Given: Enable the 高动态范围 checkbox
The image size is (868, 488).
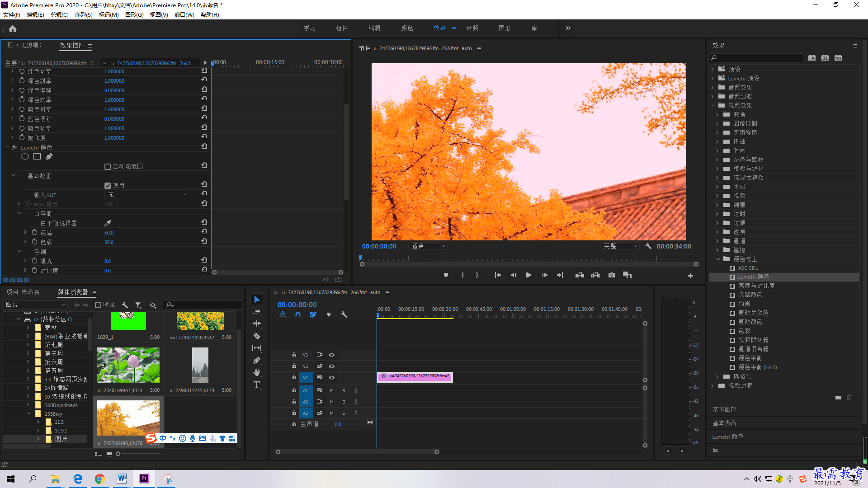Looking at the screenshot, I should [108, 167].
